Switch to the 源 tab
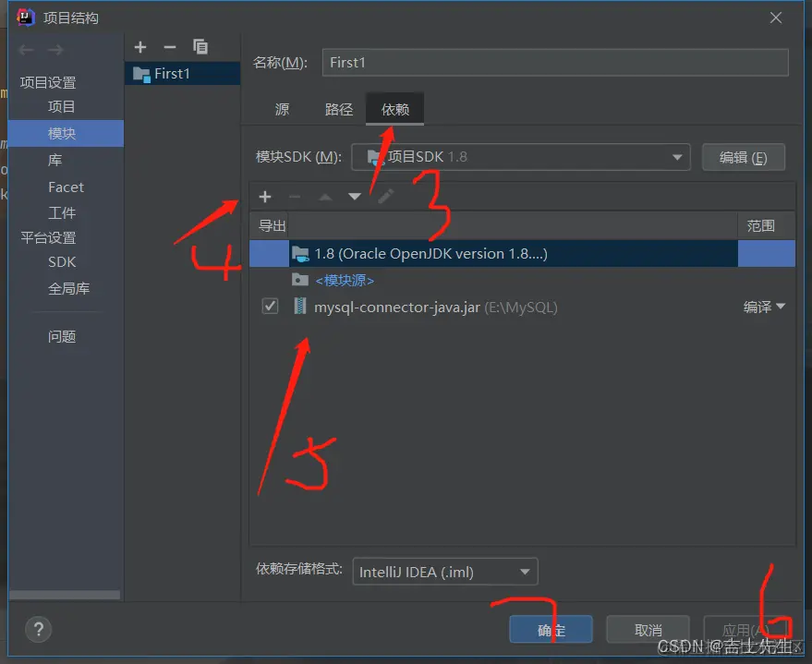The height and width of the screenshot is (664, 812). 283,110
